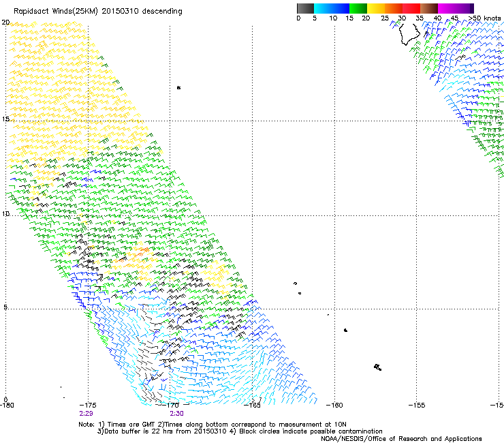Click the latitude label '10' on left axis
This screenshot has width=504, height=443.
pyautogui.click(x=5, y=214)
